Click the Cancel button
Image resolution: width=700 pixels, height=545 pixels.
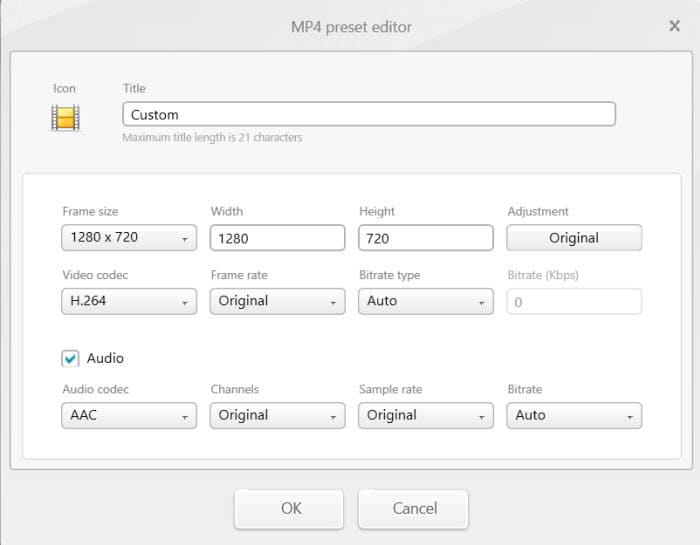(413, 509)
